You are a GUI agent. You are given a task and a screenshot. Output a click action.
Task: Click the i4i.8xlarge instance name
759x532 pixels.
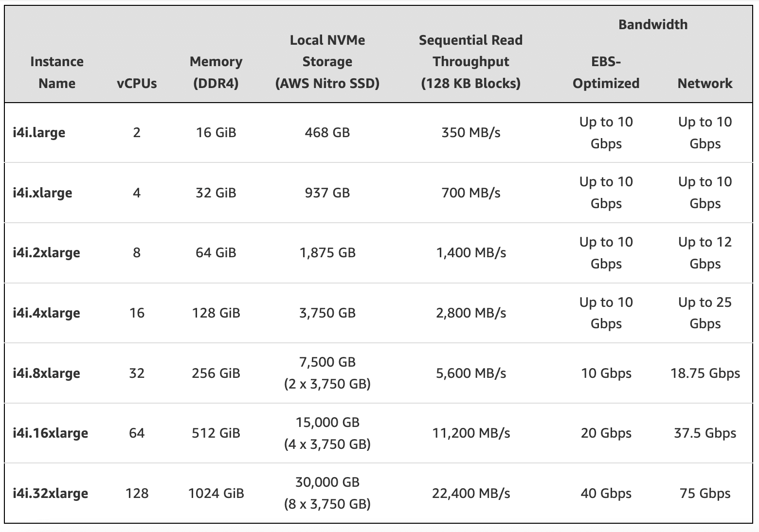pyautogui.click(x=46, y=373)
